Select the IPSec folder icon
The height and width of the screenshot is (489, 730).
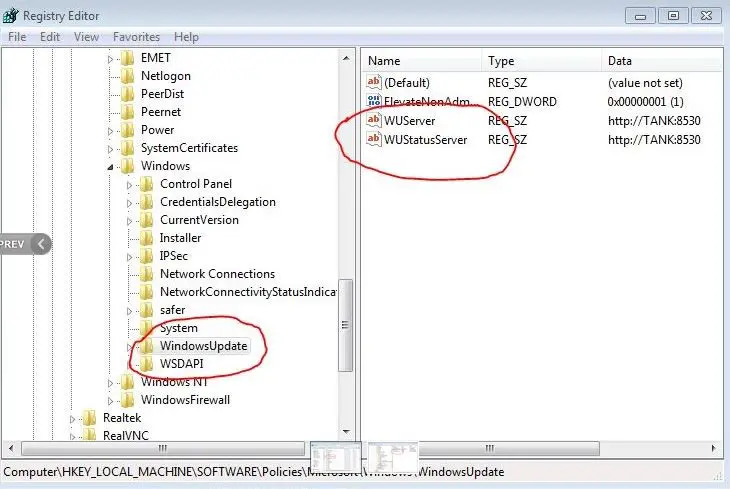pyautogui.click(x=147, y=256)
